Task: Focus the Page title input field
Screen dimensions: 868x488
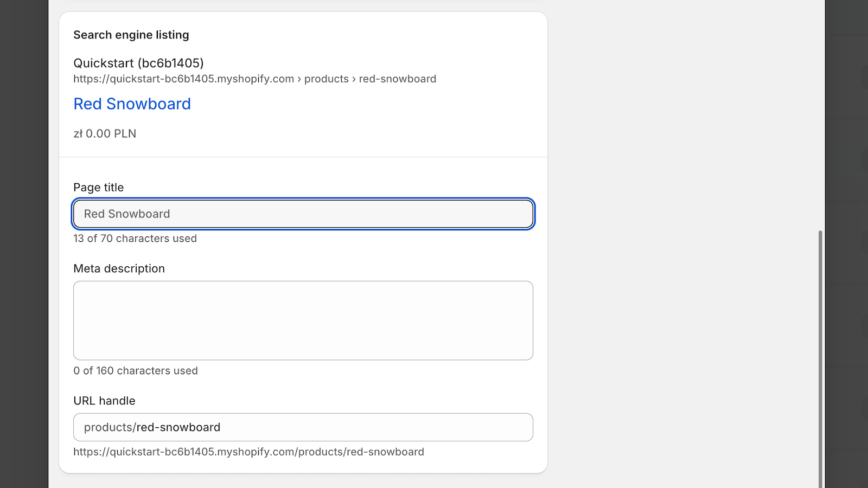Action: (303, 214)
